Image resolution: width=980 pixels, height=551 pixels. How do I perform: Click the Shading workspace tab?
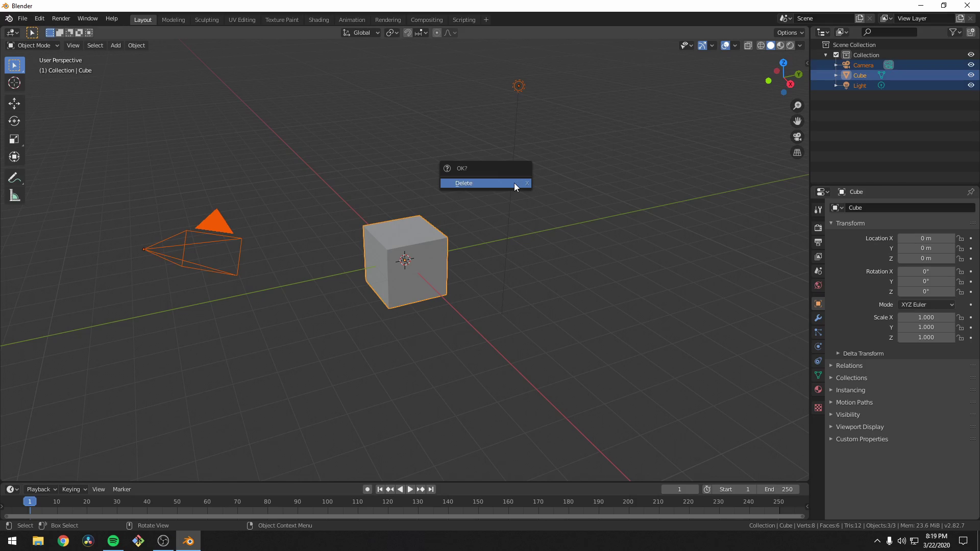[317, 19]
